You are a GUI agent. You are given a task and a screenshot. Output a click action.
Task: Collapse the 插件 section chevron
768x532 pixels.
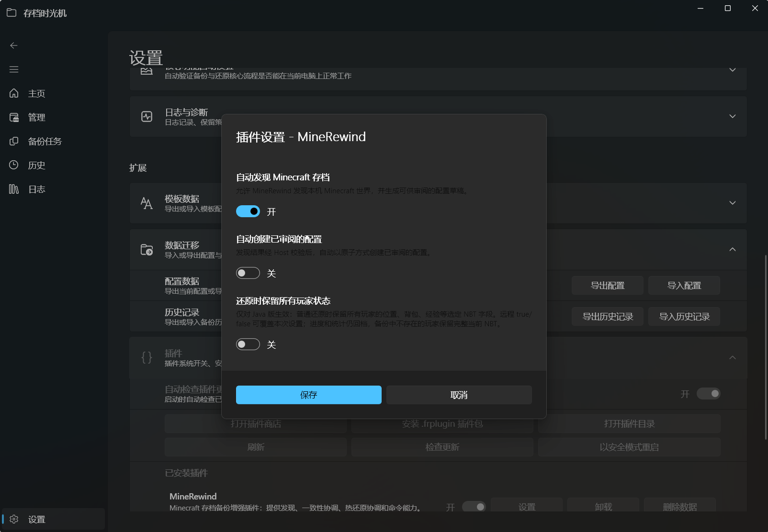tap(733, 357)
